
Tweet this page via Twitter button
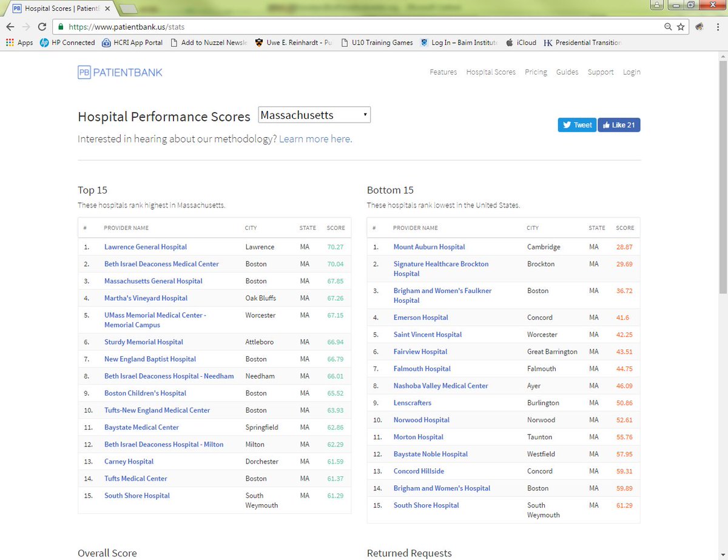577,125
